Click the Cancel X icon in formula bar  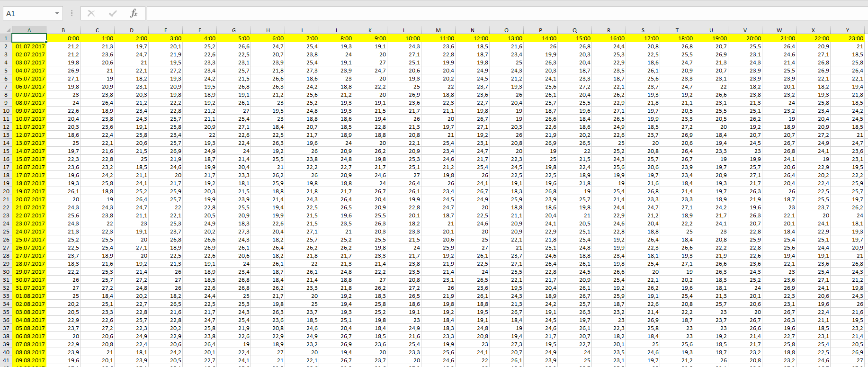(x=91, y=13)
